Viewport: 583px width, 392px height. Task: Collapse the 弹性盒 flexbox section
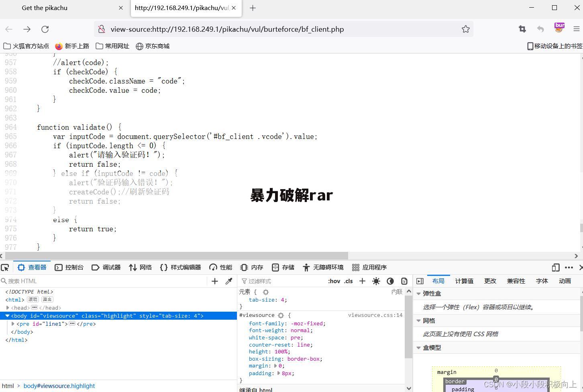pos(419,294)
